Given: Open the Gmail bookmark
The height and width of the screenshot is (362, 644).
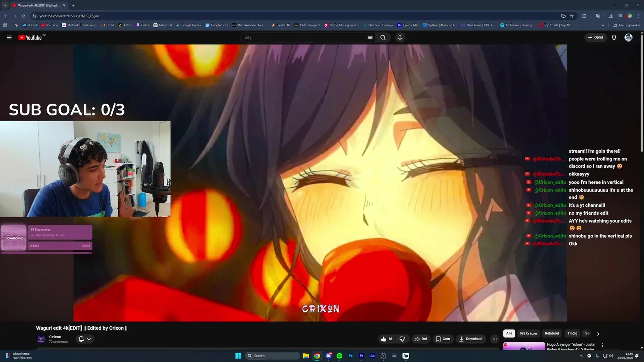Looking at the screenshot, I should click(x=107, y=25).
